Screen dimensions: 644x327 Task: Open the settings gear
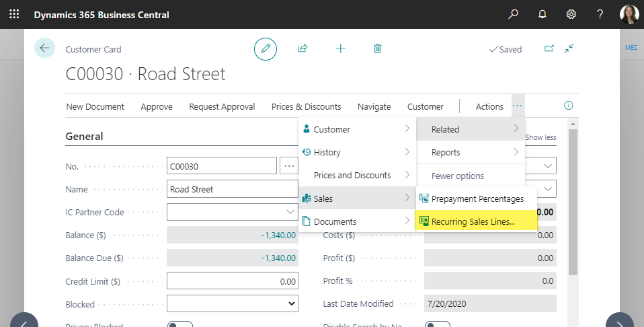(571, 14)
